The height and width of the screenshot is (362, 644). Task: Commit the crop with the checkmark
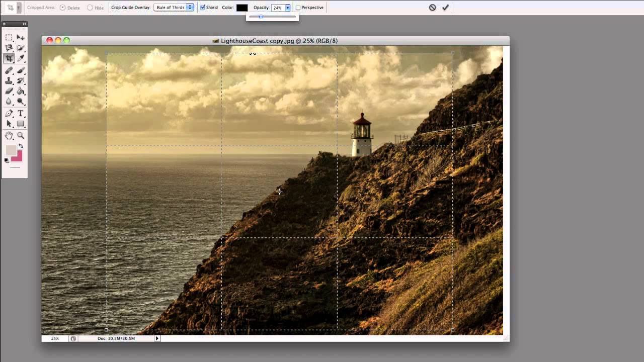[445, 8]
